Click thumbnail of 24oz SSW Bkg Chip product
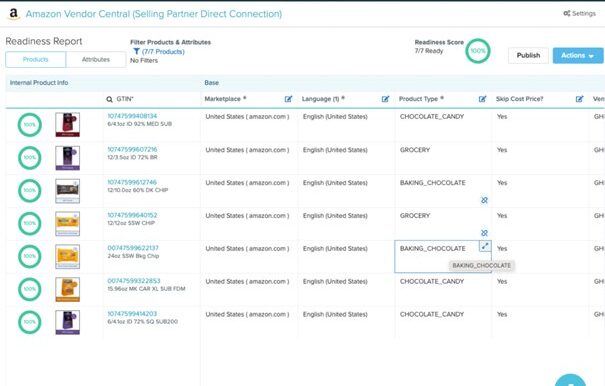Screen dimensions: 605x386 pyautogui.click(x=68, y=256)
